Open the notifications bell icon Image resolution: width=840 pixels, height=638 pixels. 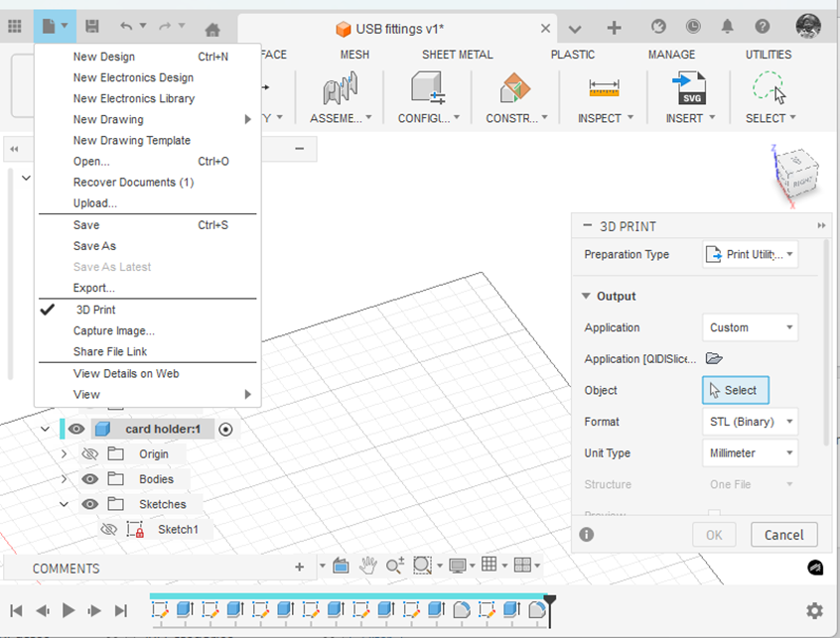coord(728,27)
